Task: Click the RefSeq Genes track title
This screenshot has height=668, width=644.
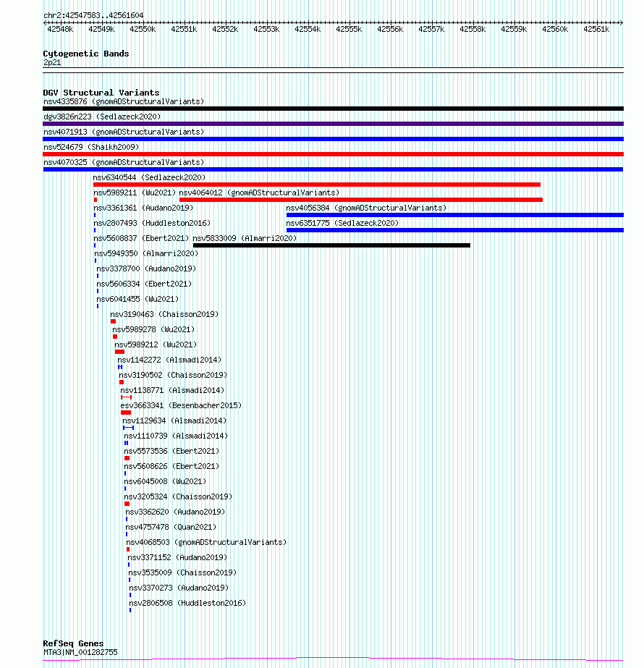Action: coord(73,643)
